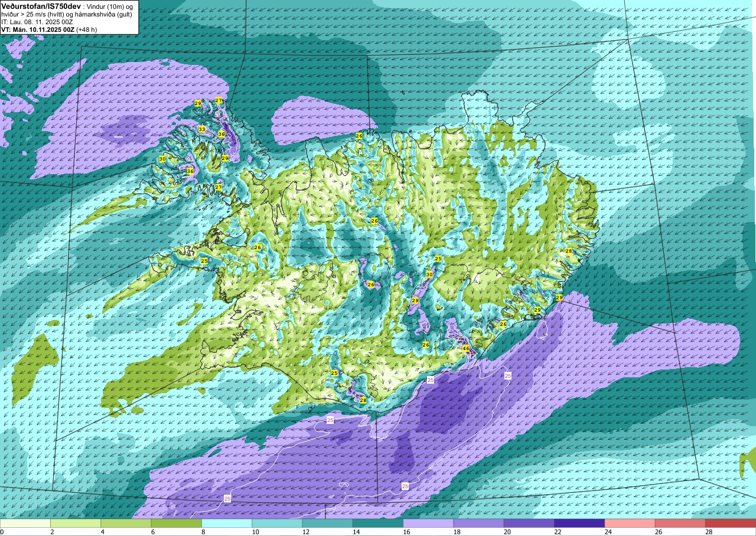Select the light yellow-green 2–4 m/s legend swatch
Image resolution: width=756 pixels, height=536 pixels.
pyautogui.click(x=76, y=523)
